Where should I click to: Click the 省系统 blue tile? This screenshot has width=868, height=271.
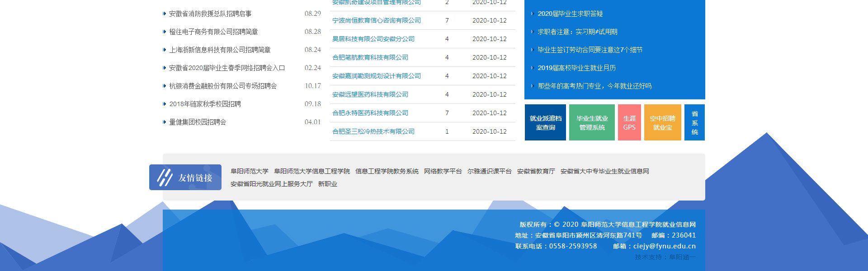pyautogui.click(x=694, y=122)
